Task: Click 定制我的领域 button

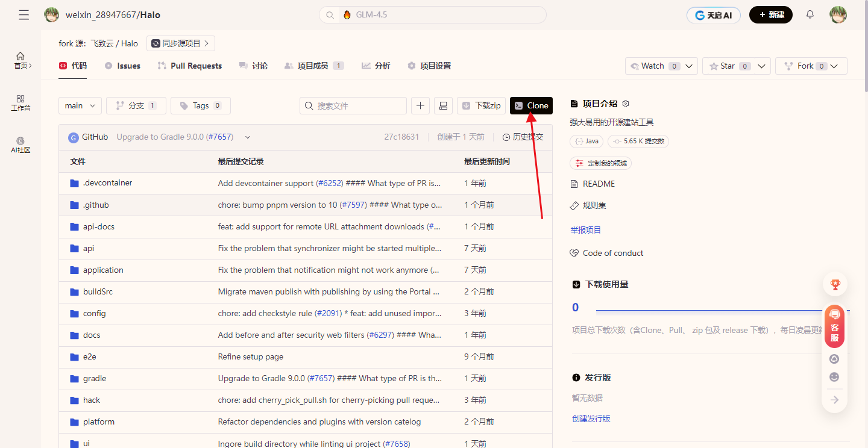Action: 600,163
